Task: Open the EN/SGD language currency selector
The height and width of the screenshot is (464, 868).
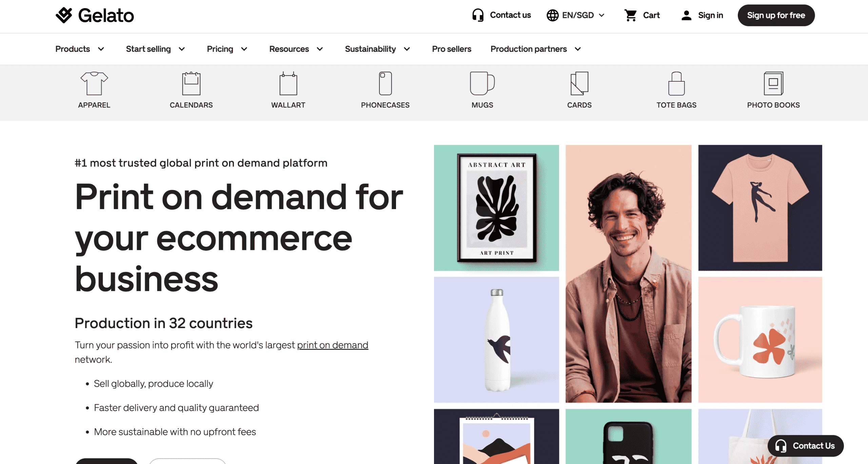Action: click(575, 15)
